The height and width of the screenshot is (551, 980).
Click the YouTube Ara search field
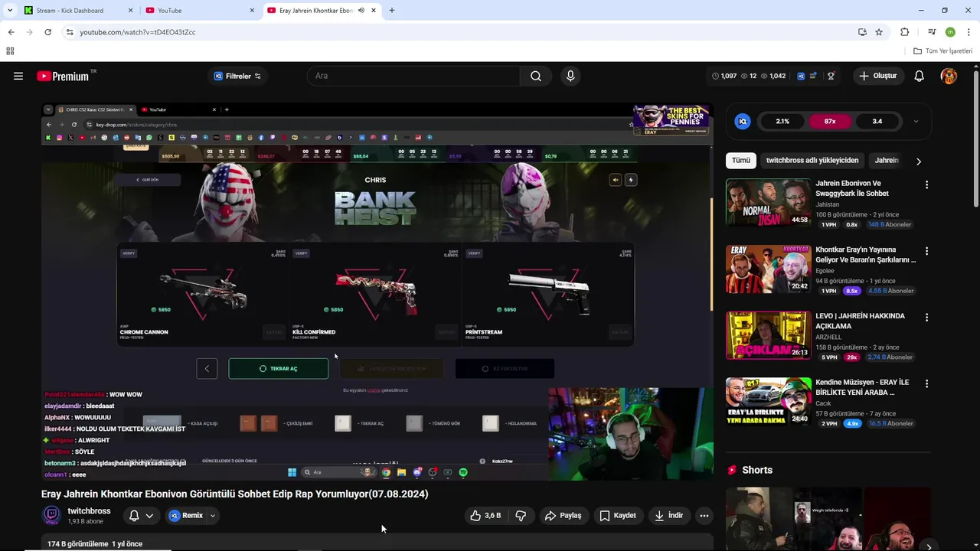pyautogui.click(x=413, y=76)
